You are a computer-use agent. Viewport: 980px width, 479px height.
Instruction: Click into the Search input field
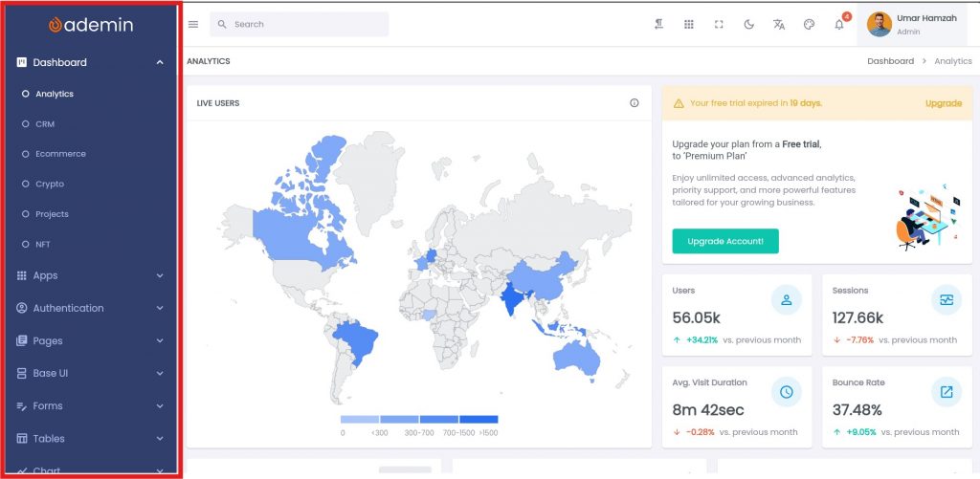[x=306, y=25]
